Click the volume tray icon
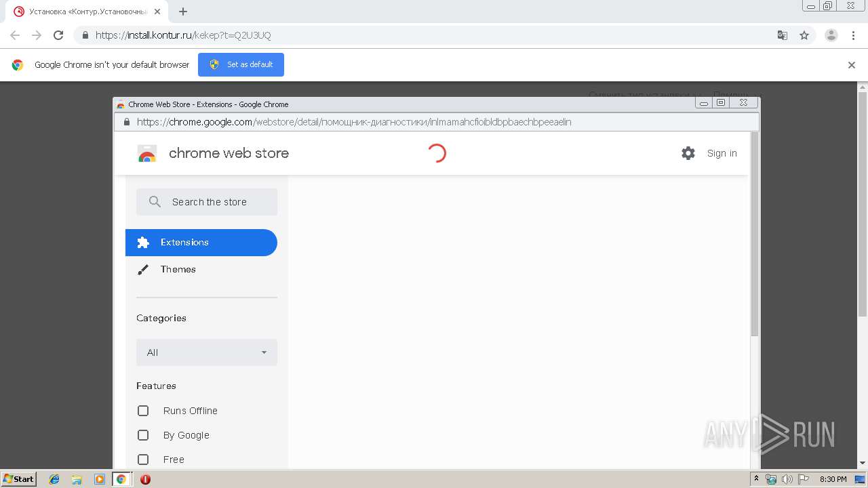The image size is (868, 488). [x=787, y=479]
